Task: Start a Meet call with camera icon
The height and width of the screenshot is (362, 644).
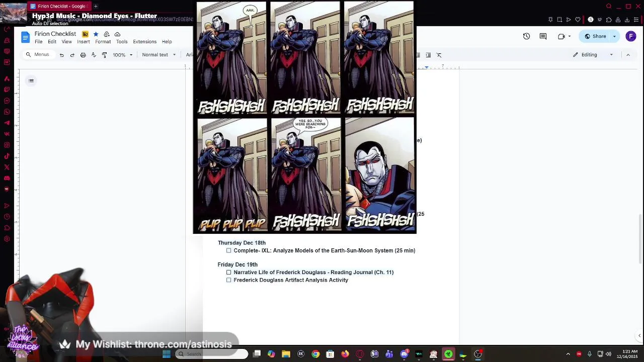Action: 561,36
